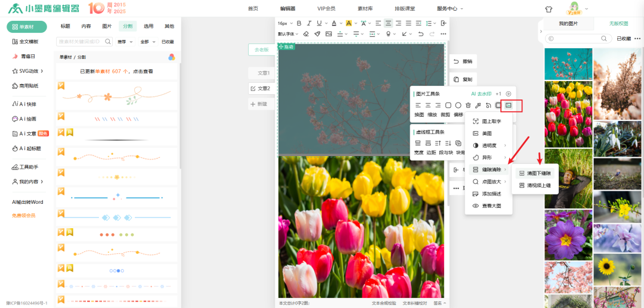Expand the font color dropdown arrow
The width and height of the screenshot is (644, 308).
340,23
